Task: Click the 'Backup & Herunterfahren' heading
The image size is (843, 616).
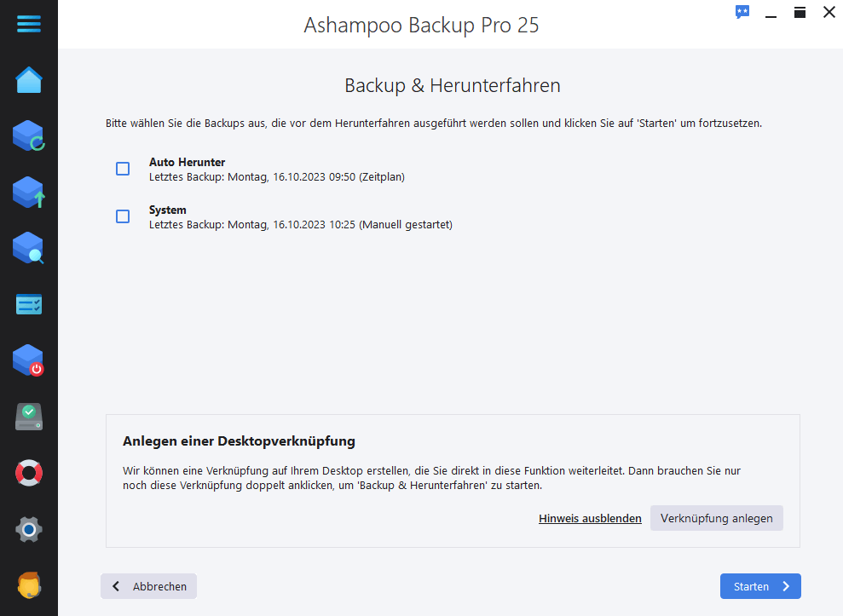Action: [452, 85]
